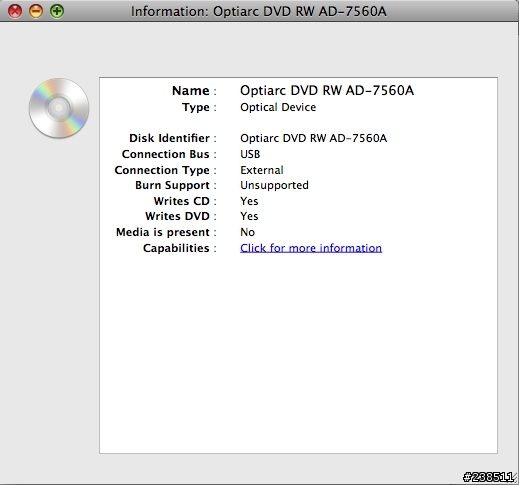Open the Capabilities 'Click for more information' link
The image size is (519, 485).
(311, 248)
